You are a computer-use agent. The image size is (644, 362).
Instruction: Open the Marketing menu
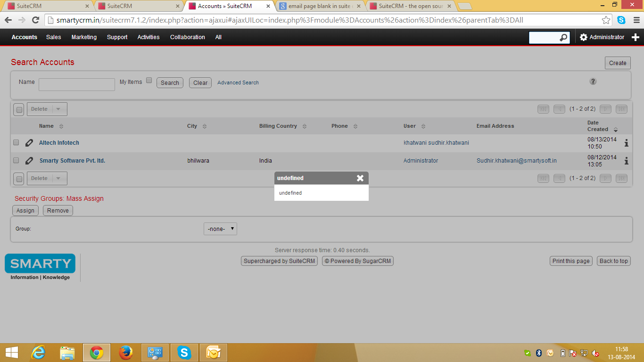coord(84,37)
